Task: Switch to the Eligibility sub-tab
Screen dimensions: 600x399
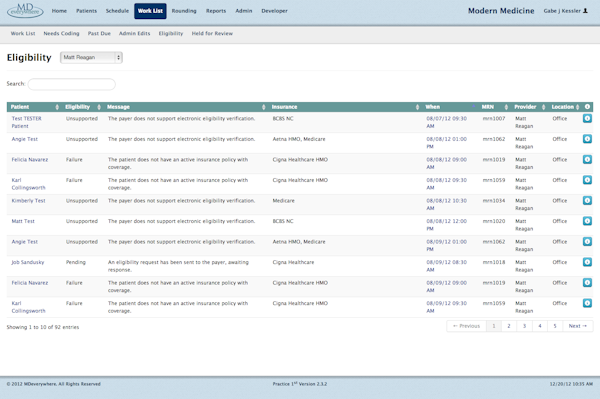Action: pyautogui.click(x=171, y=33)
